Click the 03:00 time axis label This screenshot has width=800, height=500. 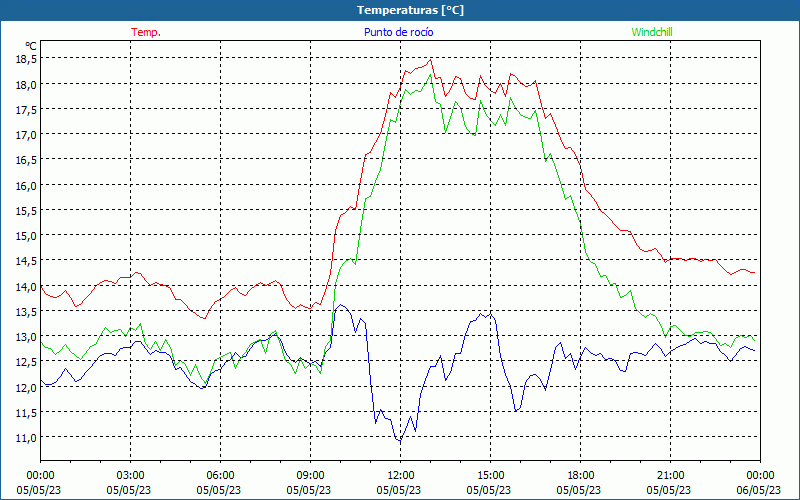click(131, 476)
